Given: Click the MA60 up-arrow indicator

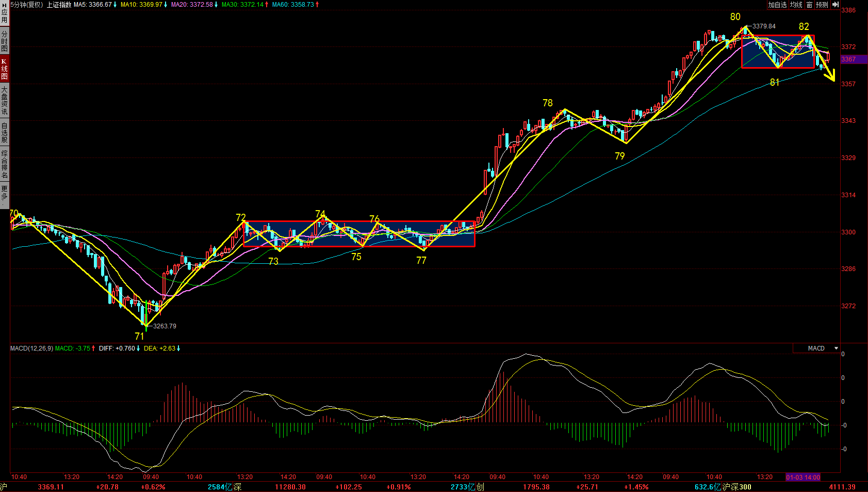Looking at the screenshot, I should tap(317, 5).
